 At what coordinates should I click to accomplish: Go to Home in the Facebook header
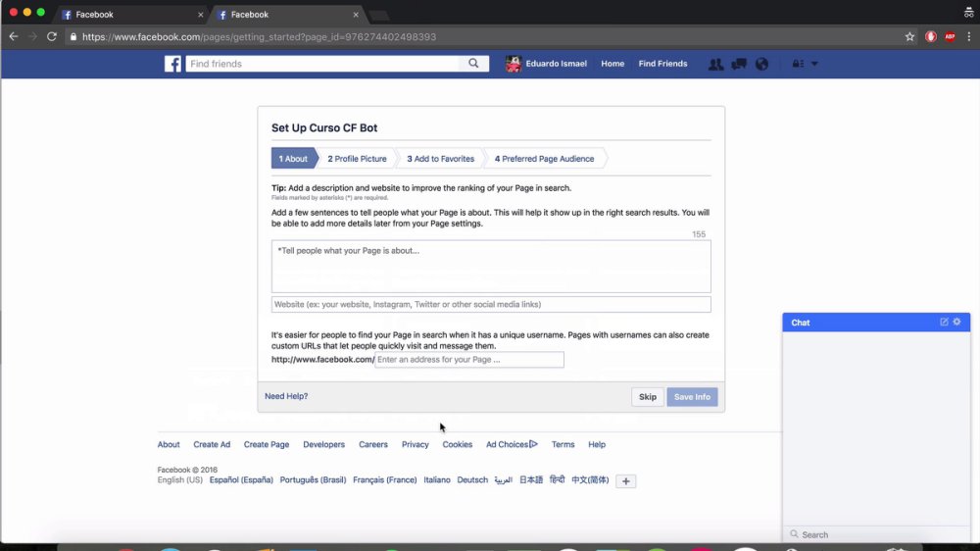click(612, 64)
